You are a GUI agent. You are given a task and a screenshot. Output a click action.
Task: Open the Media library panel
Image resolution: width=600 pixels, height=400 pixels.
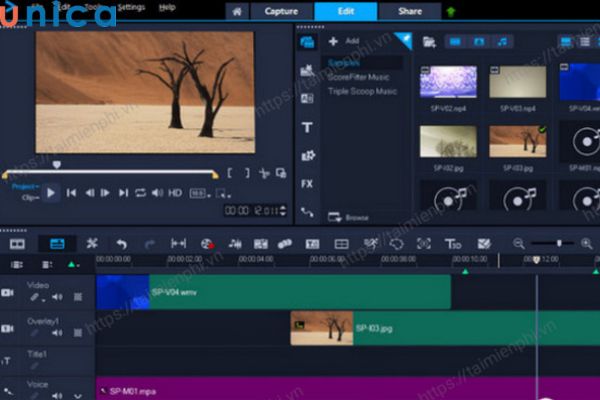307,42
